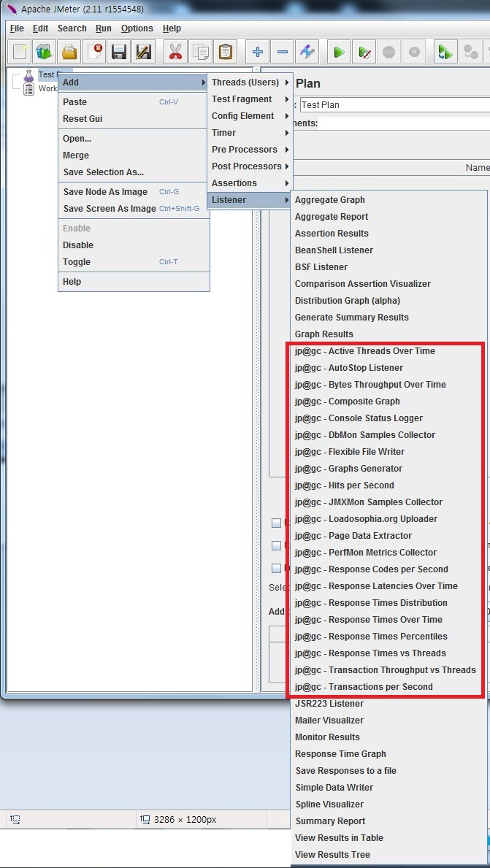490x868 pixels.
Task: Open the Templates toolbar icon
Action: pyautogui.click(x=43, y=52)
